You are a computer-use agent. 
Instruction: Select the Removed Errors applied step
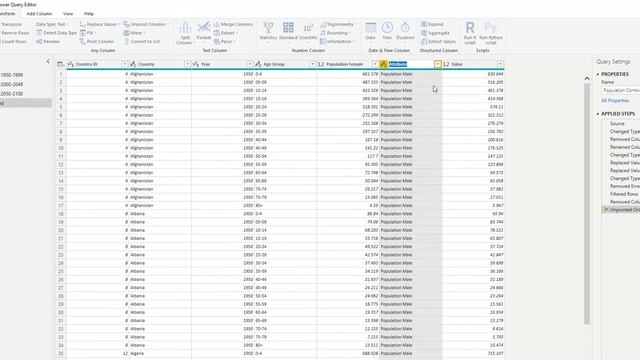(x=624, y=186)
